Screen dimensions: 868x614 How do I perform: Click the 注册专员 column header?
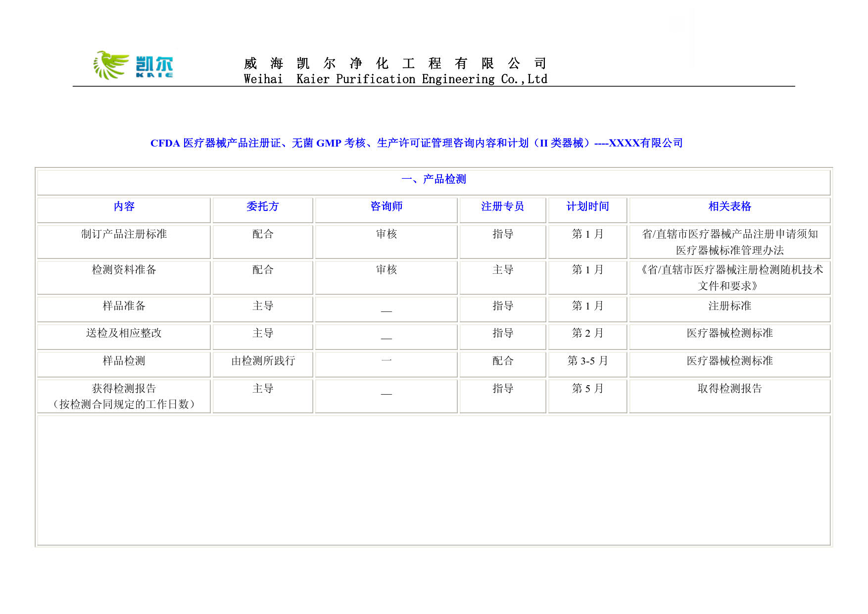pos(502,206)
